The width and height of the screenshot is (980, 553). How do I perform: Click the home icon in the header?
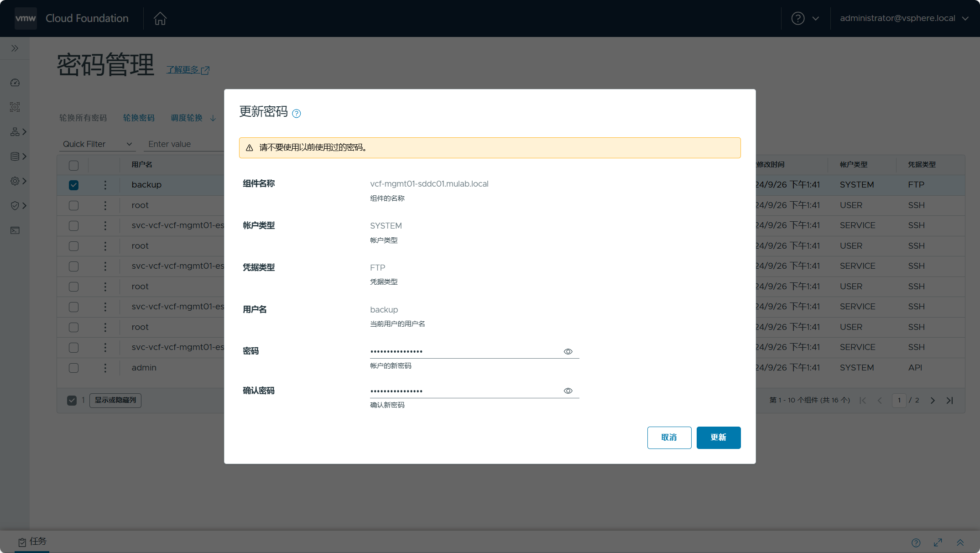pos(160,18)
